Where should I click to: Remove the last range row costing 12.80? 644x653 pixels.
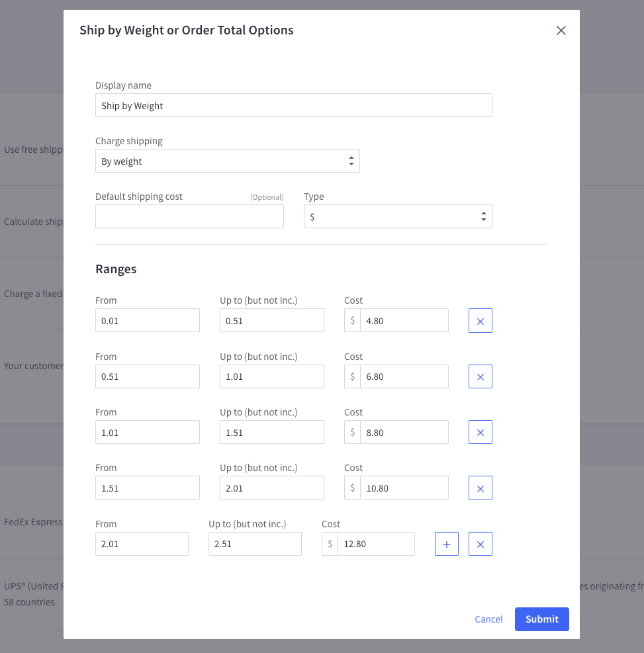[481, 544]
